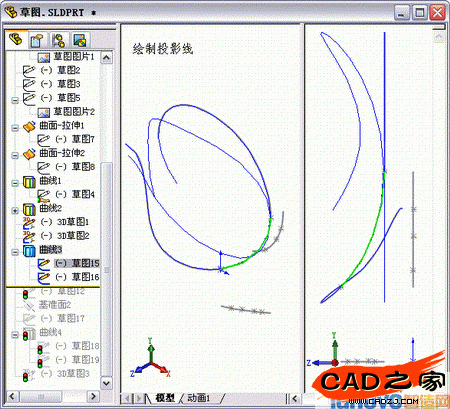Click the tree scrollbar down arrow
The image size is (450, 409).
[x=106, y=383]
